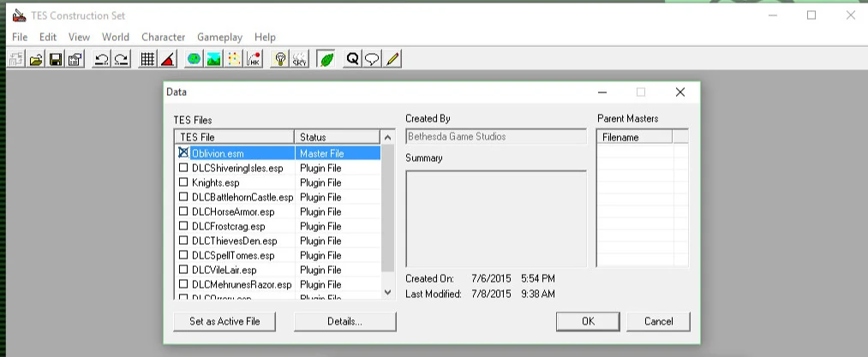Toggle snap to grid icon

(x=147, y=59)
